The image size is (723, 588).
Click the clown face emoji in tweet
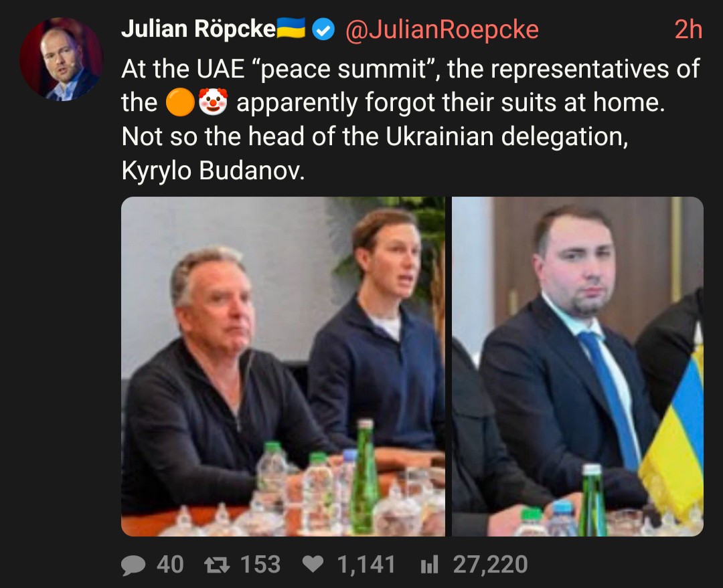coord(213,102)
